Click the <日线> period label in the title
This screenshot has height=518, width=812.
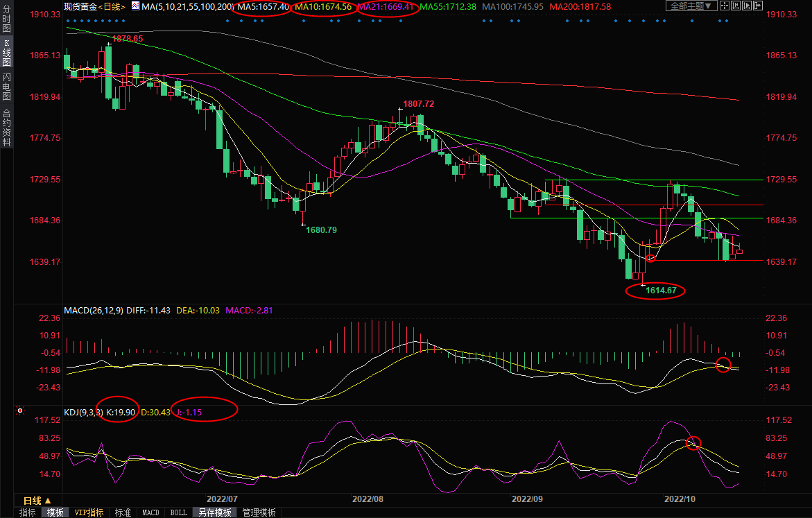coord(111,6)
